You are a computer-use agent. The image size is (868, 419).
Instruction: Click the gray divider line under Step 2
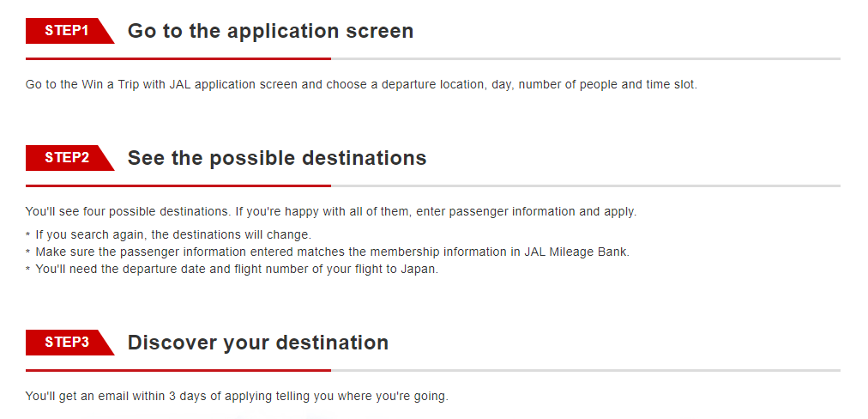coord(586,185)
